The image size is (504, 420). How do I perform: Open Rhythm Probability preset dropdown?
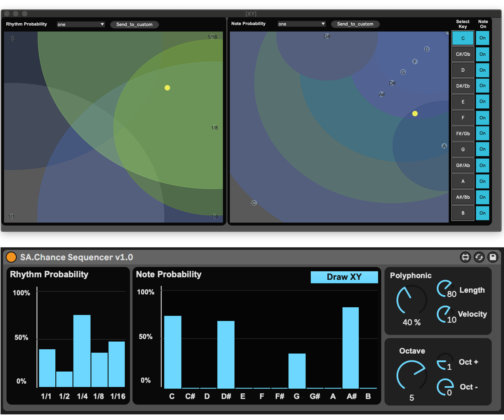(x=81, y=24)
